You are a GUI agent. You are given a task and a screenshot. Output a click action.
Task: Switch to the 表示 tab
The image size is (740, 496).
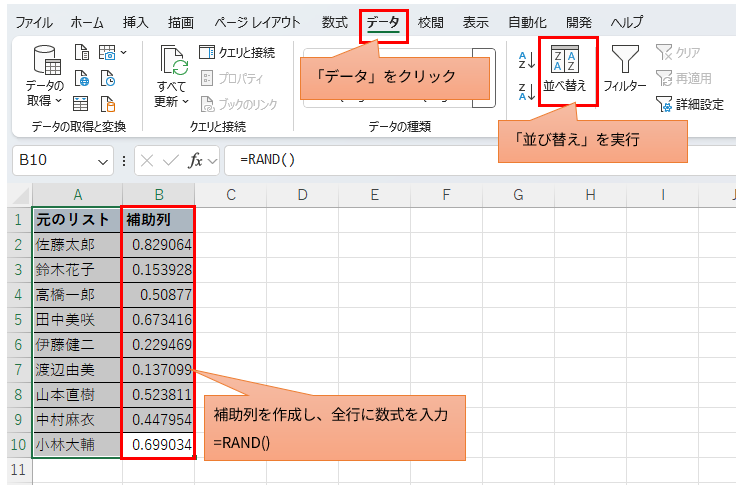click(x=476, y=22)
